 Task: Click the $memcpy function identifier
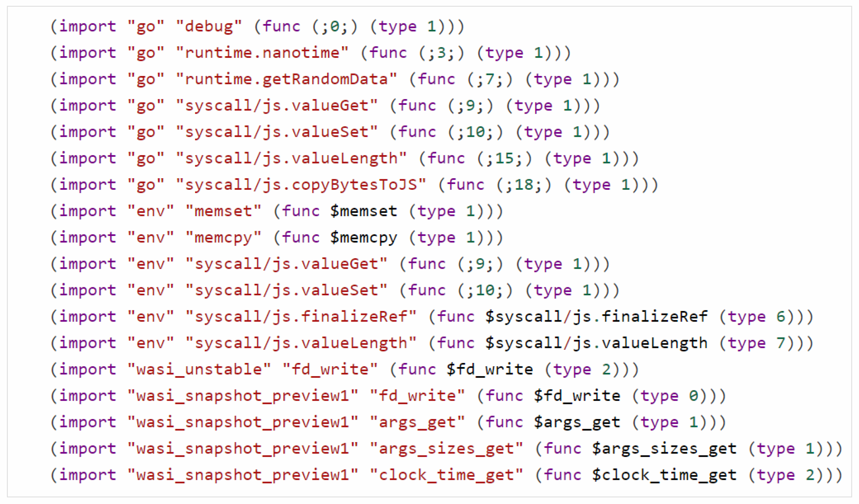point(363,238)
